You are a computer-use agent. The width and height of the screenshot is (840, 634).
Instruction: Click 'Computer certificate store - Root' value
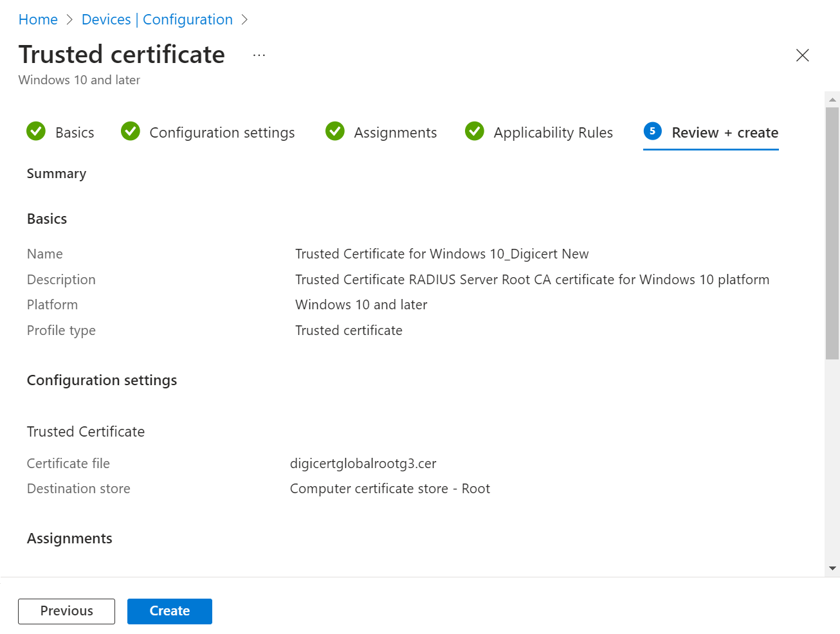coord(390,489)
